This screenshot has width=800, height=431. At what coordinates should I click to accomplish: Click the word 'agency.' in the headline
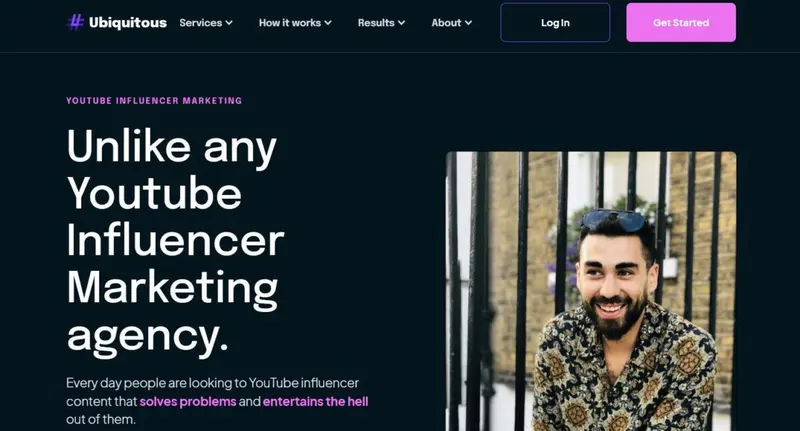[x=147, y=337]
